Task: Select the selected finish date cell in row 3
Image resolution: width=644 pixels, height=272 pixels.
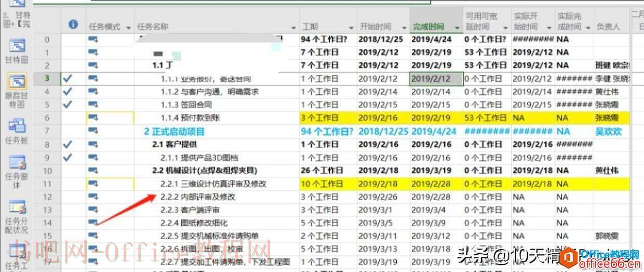Action: (436, 79)
